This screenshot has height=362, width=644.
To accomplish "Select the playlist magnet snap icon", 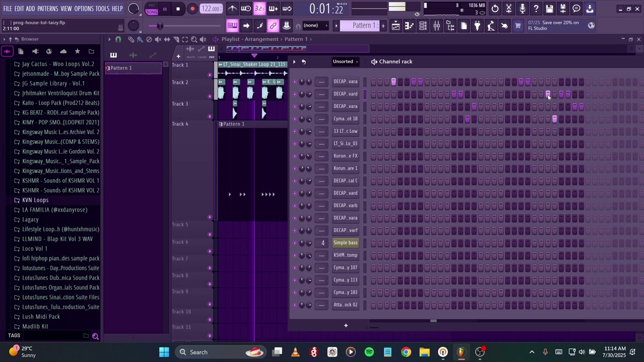I will 118,39.
